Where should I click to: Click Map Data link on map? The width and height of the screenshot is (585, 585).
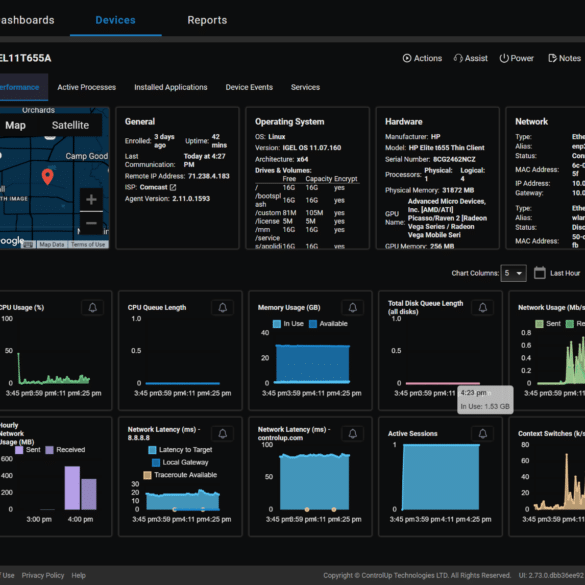point(52,245)
